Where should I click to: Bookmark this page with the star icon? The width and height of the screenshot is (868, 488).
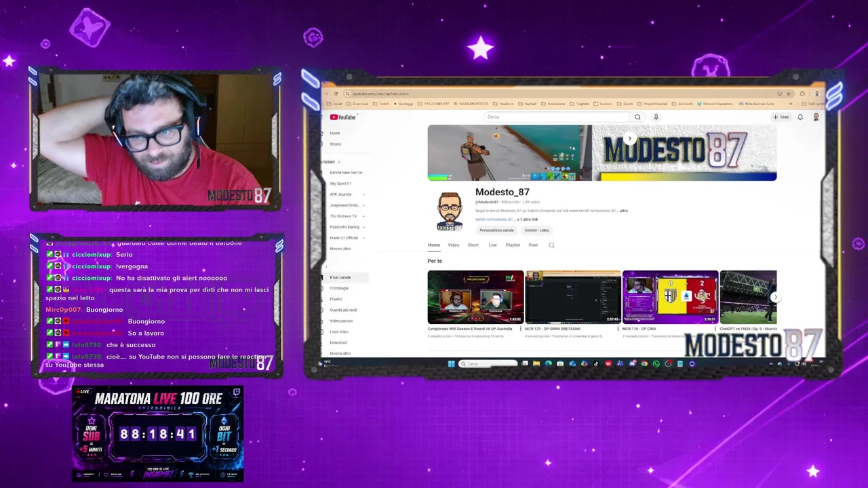pyautogui.click(x=789, y=94)
